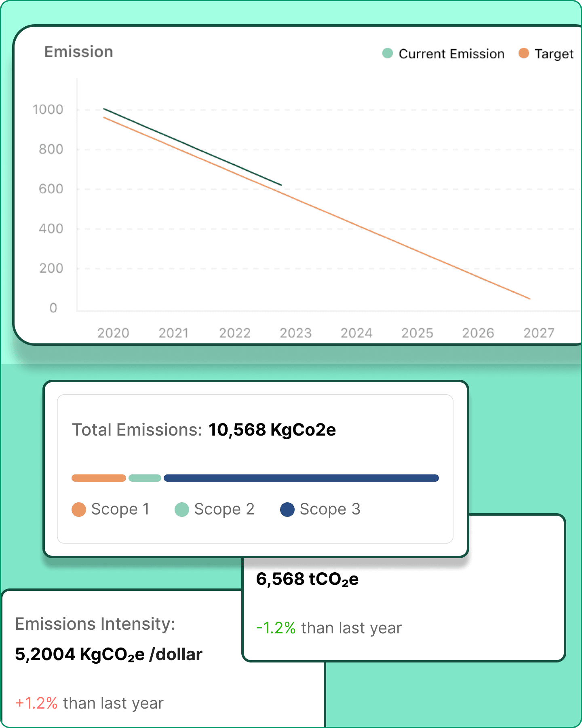Select the dark blue Scope 3 bar segment

301,478
